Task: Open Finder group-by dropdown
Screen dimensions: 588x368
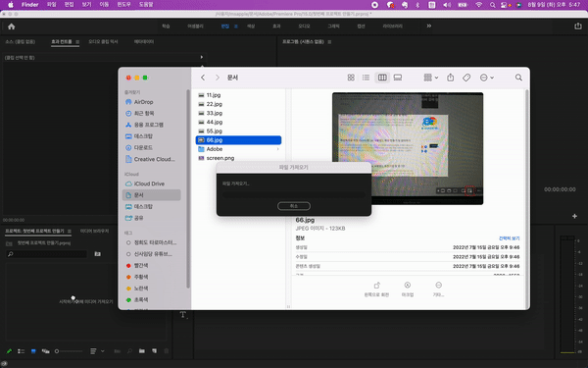Action: click(431, 78)
